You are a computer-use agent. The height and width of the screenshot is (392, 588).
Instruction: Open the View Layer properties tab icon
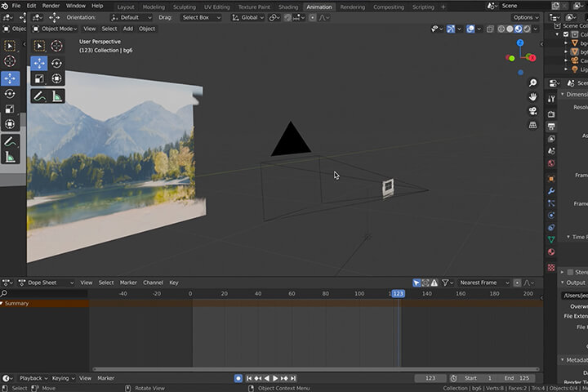click(551, 139)
